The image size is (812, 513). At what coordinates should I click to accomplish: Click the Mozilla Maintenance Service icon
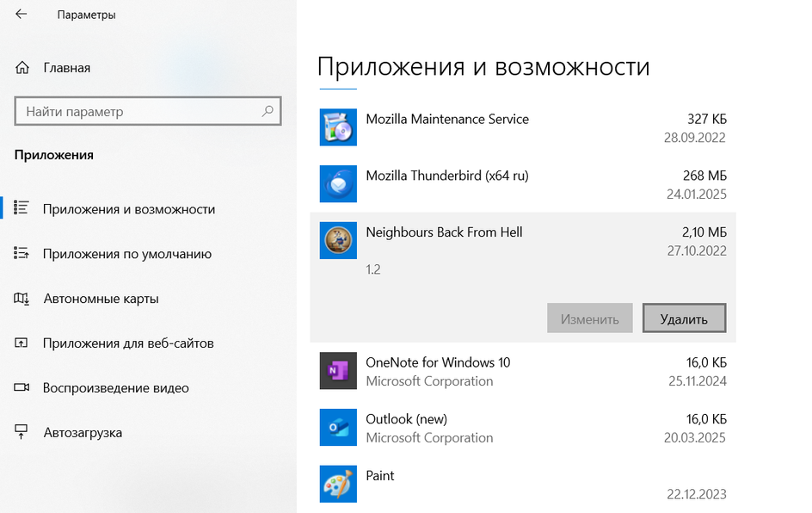coord(338,127)
